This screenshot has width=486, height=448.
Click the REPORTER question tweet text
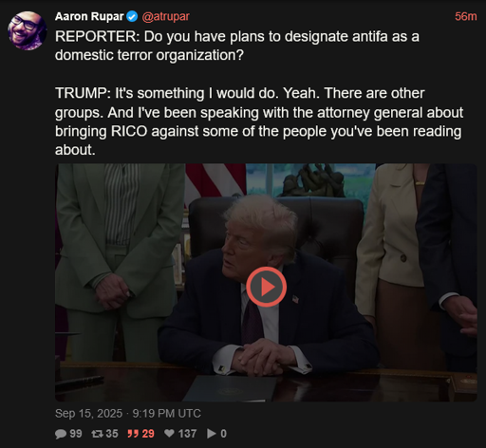pyautogui.click(x=237, y=46)
